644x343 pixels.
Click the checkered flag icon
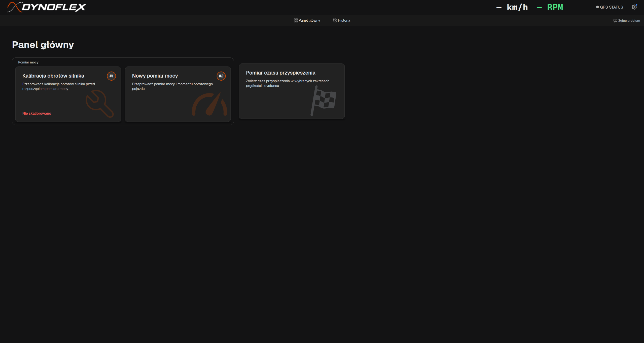click(x=324, y=101)
